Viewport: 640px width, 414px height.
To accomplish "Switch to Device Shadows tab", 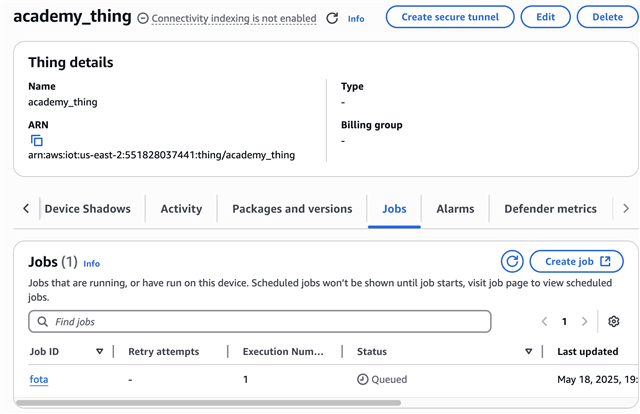I will coord(87,209).
